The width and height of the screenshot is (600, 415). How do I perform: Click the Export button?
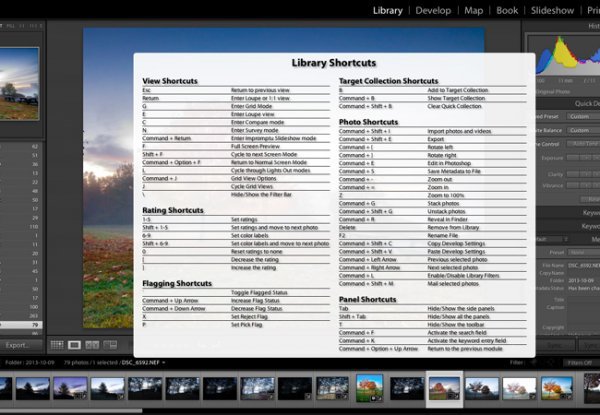pyautogui.click(x=19, y=345)
